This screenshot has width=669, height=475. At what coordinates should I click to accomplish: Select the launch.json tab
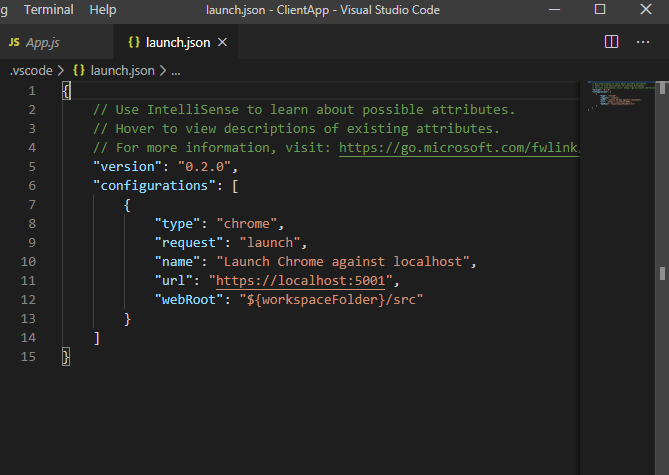[178, 42]
